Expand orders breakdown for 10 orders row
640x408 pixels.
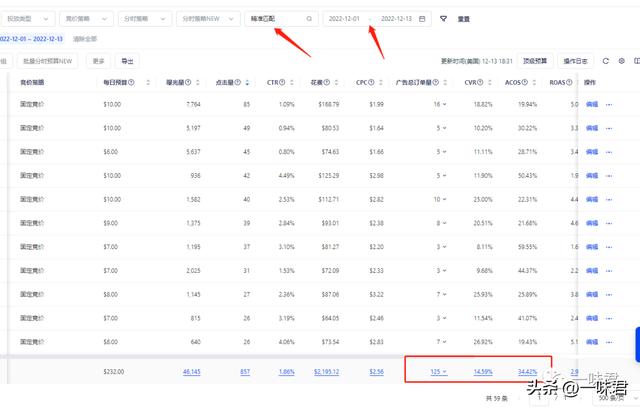(x=444, y=200)
